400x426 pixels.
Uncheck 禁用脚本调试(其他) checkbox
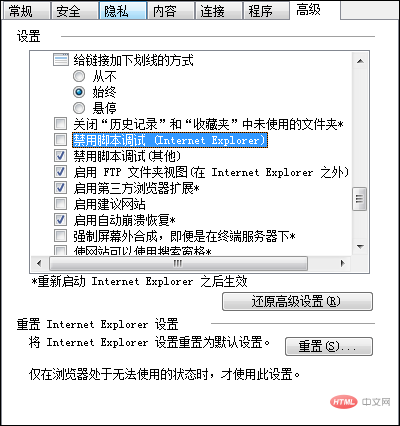[60, 155]
